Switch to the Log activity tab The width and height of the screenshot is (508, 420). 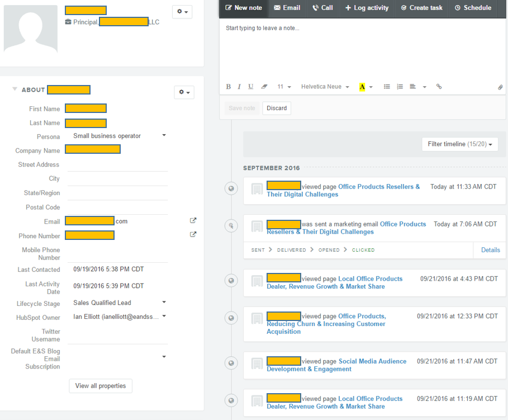click(367, 8)
